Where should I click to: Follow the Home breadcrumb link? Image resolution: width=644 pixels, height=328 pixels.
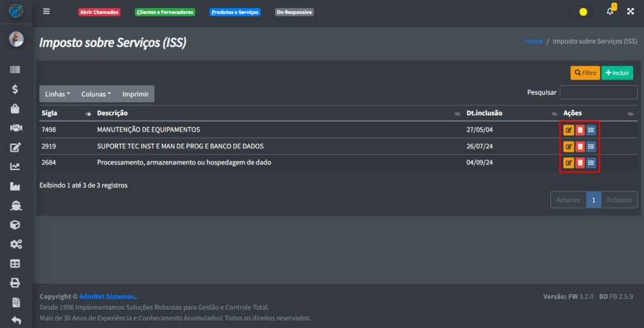tap(533, 41)
